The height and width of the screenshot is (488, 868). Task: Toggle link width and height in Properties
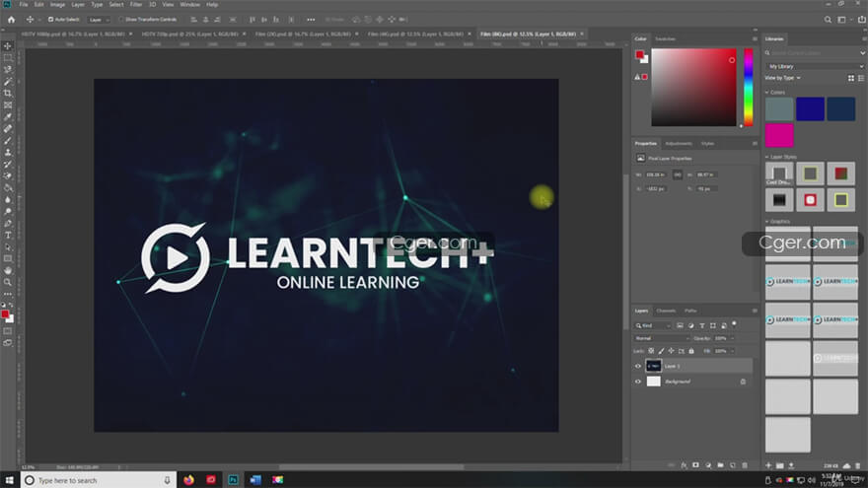(x=678, y=174)
